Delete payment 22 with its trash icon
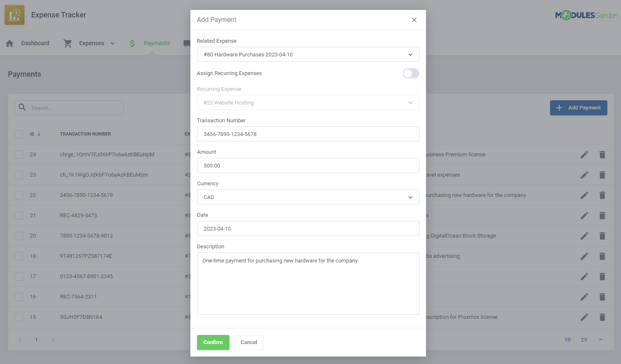This screenshot has width=621, height=364. pos(602,195)
